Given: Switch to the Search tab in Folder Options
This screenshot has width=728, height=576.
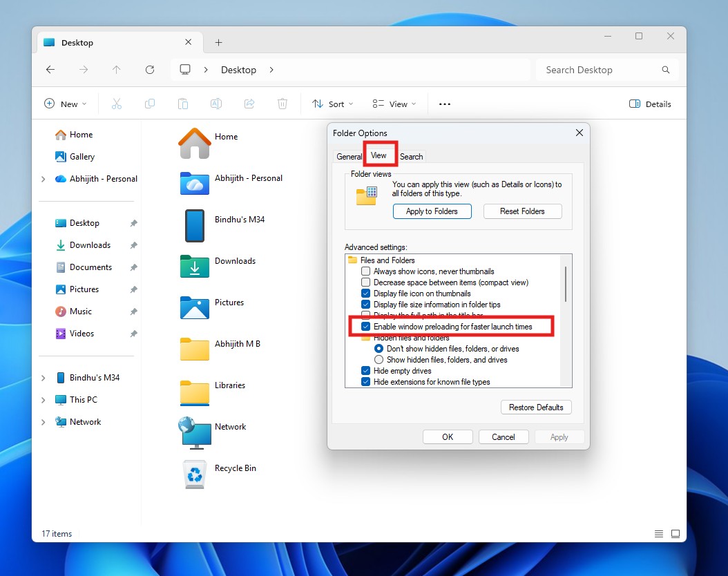Looking at the screenshot, I should [411, 156].
